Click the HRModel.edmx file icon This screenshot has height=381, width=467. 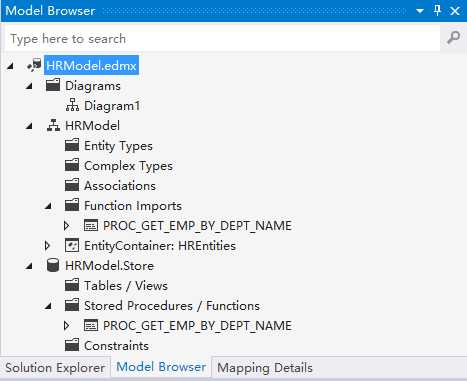click(34, 65)
